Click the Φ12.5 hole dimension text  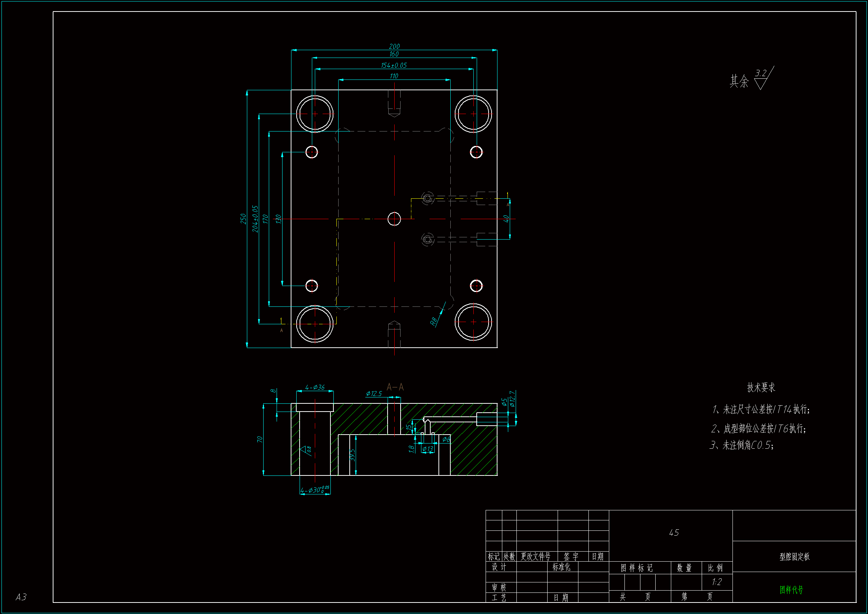[x=374, y=394]
